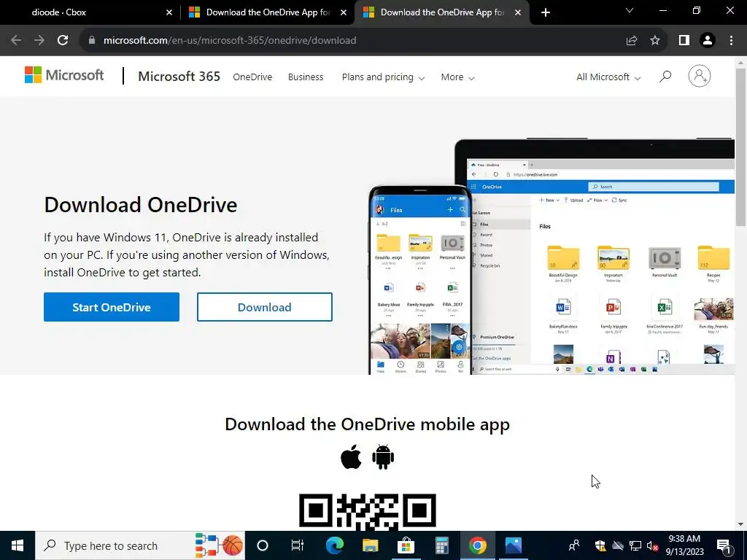Open the Photos app in taskbar
Image resolution: width=747 pixels, height=560 pixels.
[513, 545]
